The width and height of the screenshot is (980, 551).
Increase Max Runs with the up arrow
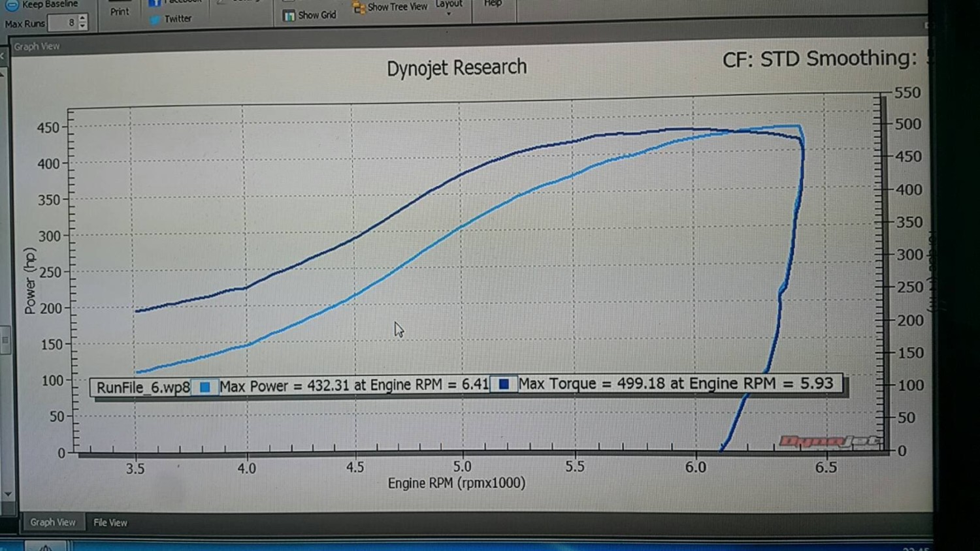point(82,18)
